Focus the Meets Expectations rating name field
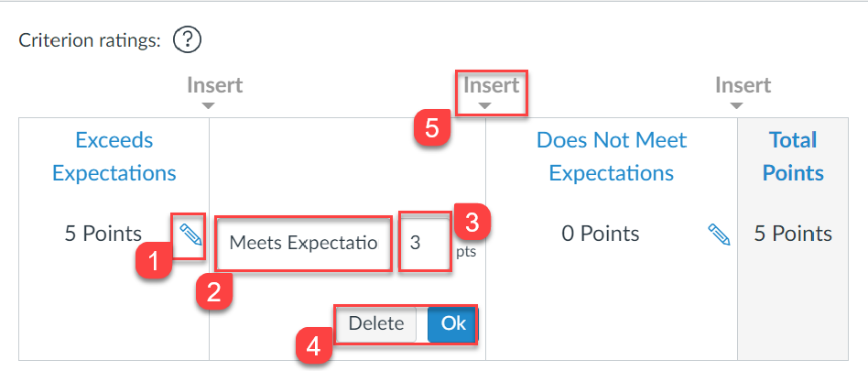 coord(304,243)
